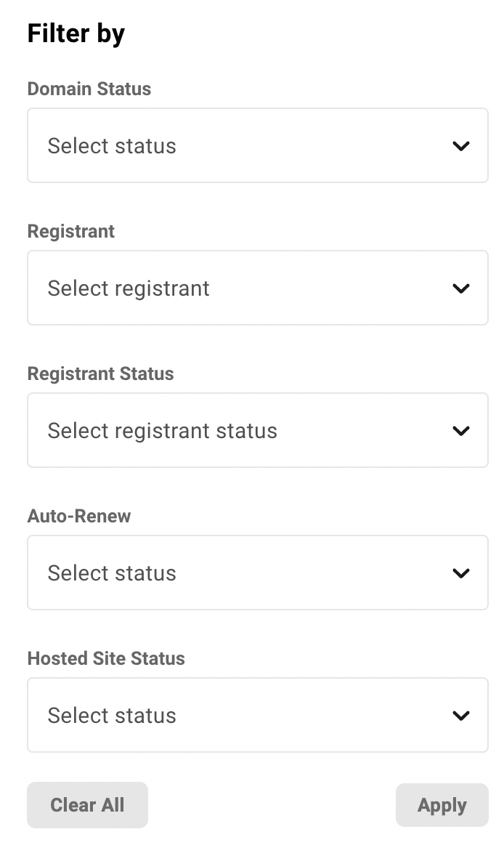504x853 pixels.
Task: Open the Select registrant dropdown
Action: [x=258, y=288]
